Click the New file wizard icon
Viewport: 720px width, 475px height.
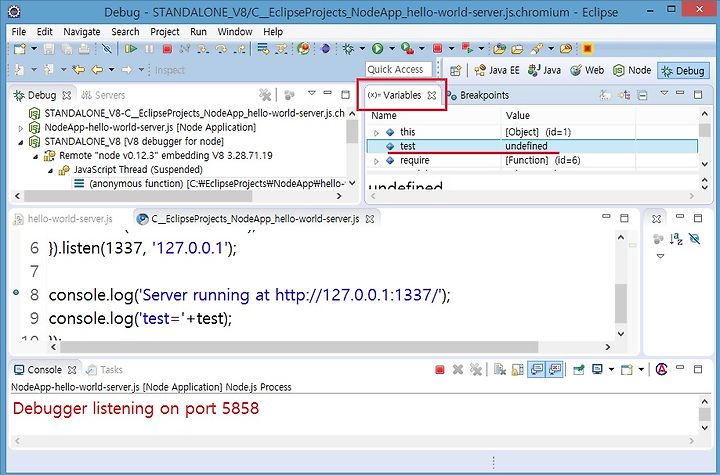click(20, 49)
